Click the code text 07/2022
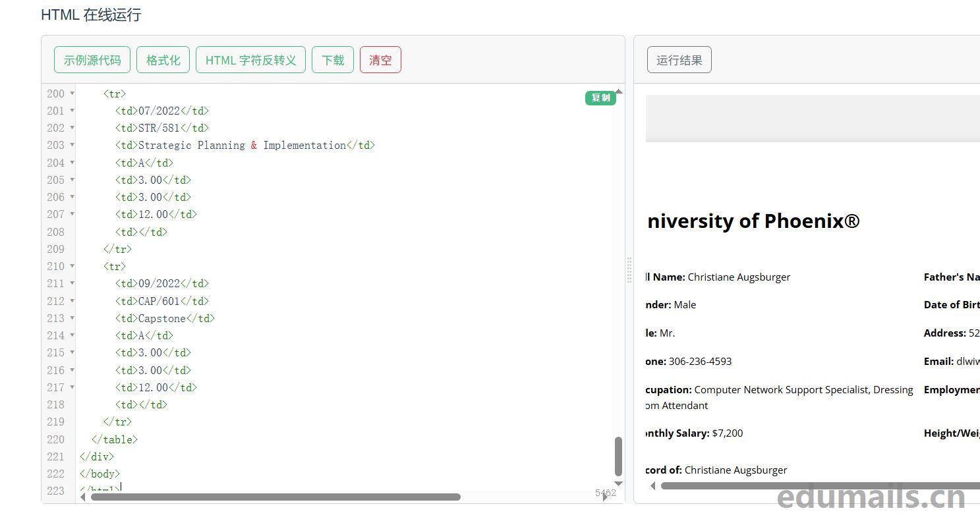980x523 pixels. pos(159,111)
